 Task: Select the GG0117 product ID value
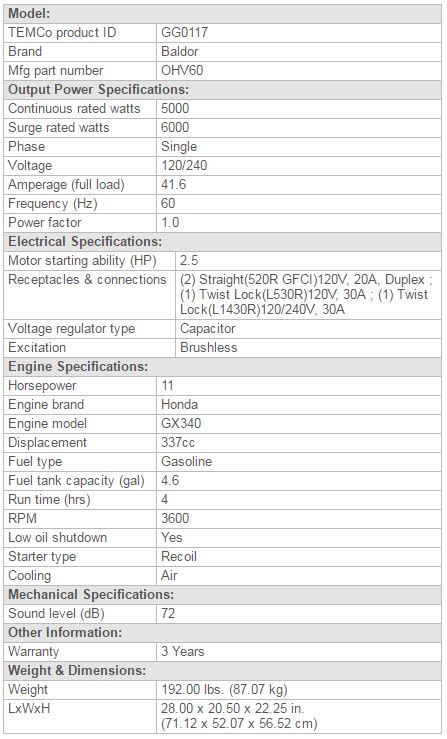(184, 33)
